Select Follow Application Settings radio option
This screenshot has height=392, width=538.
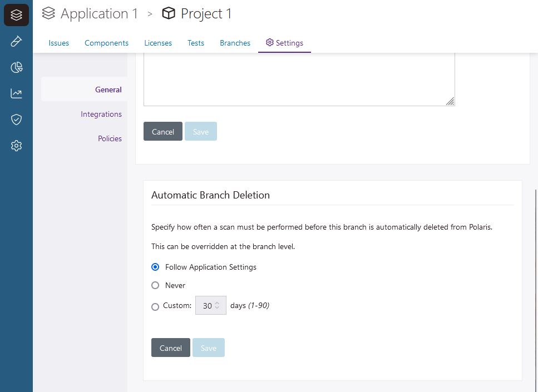coord(156,267)
